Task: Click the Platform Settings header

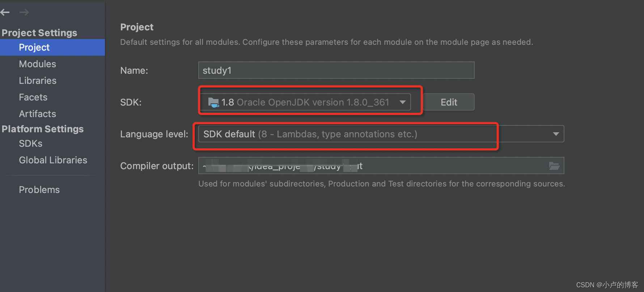Action: tap(42, 129)
